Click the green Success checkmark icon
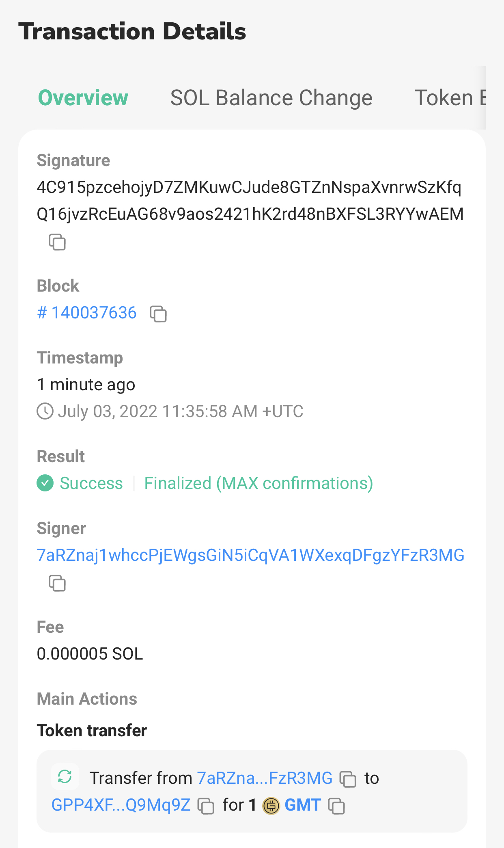 (45, 483)
